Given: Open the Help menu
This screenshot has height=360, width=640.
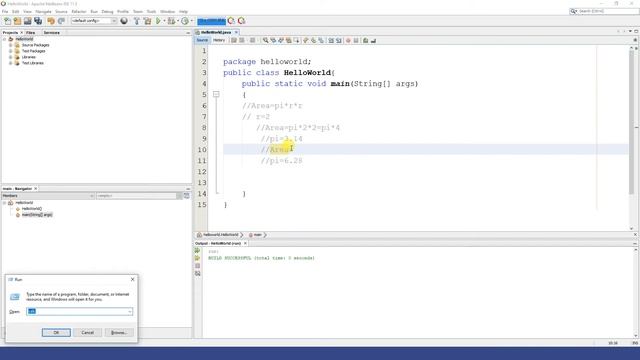Looking at the screenshot, I should (184, 11).
